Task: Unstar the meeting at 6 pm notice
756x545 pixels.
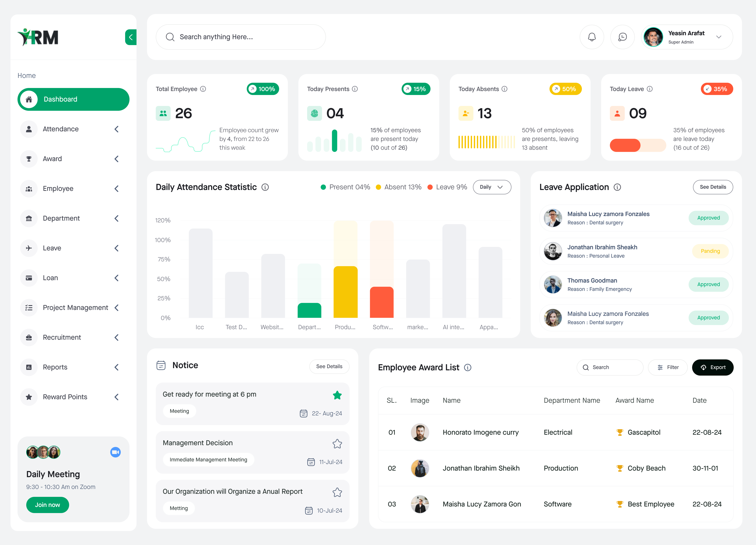Action: click(337, 395)
